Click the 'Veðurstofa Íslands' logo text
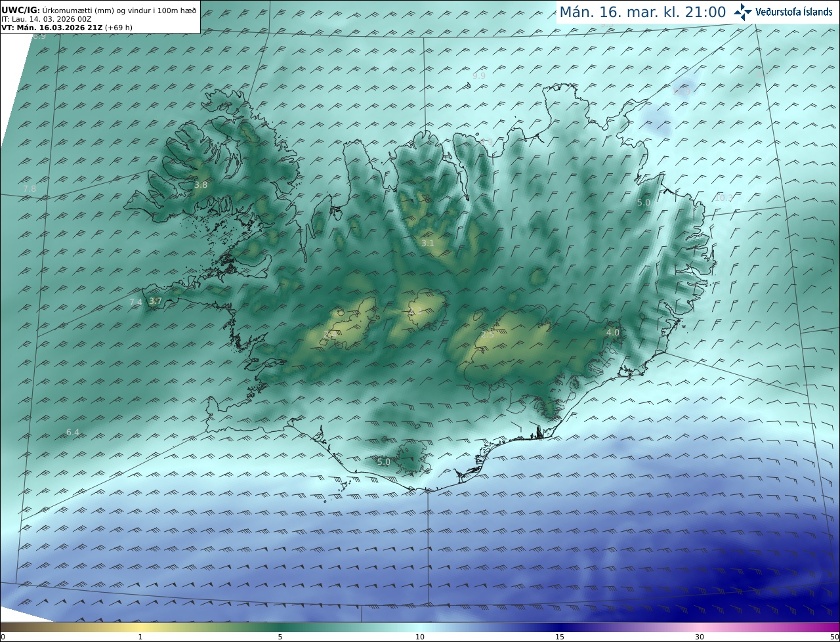Image resolution: width=840 pixels, height=642 pixels. (x=794, y=12)
